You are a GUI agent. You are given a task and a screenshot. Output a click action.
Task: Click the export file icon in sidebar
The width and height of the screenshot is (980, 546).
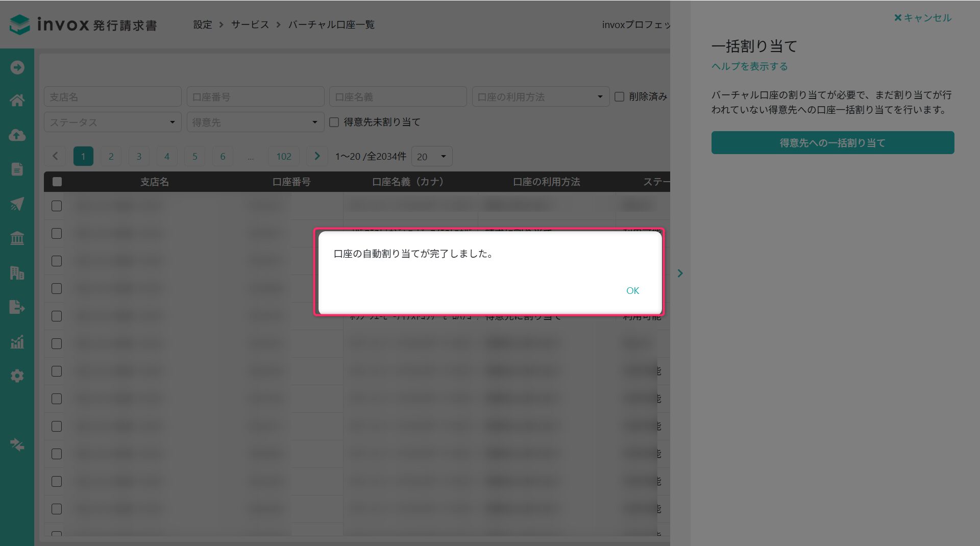click(x=17, y=307)
